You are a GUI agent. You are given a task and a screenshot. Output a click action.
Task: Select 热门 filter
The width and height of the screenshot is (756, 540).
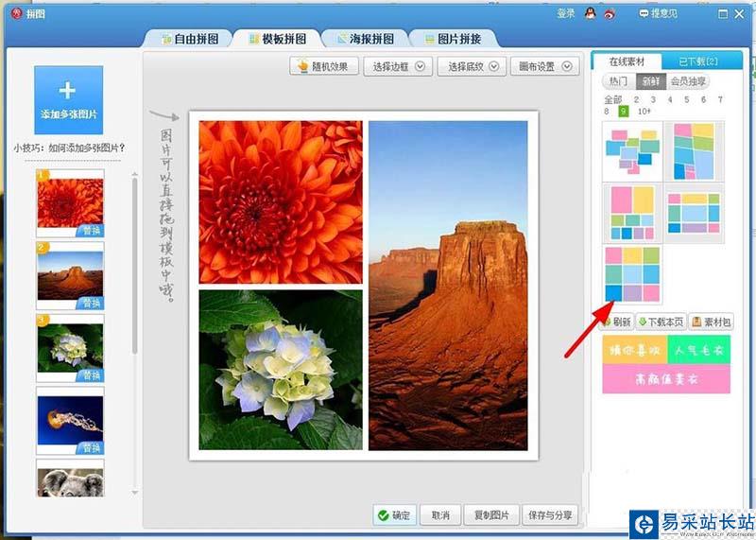click(619, 81)
